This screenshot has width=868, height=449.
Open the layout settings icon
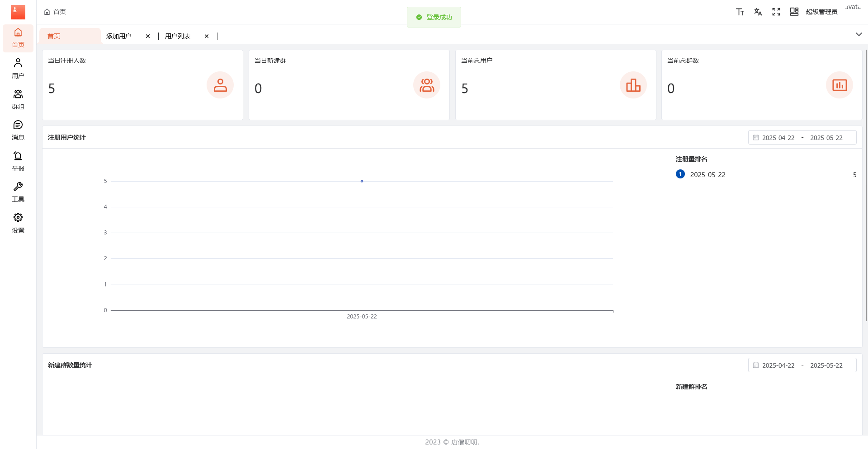pyautogui.click(x=794, y=12)
